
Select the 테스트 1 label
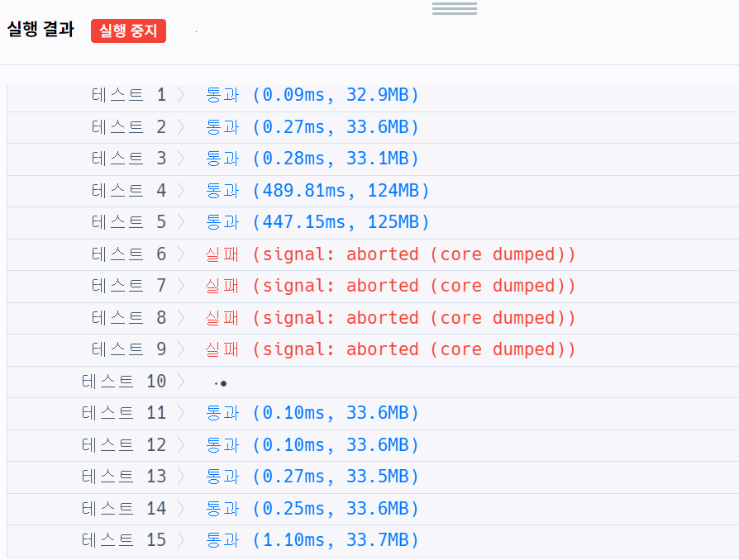point(129,95)
